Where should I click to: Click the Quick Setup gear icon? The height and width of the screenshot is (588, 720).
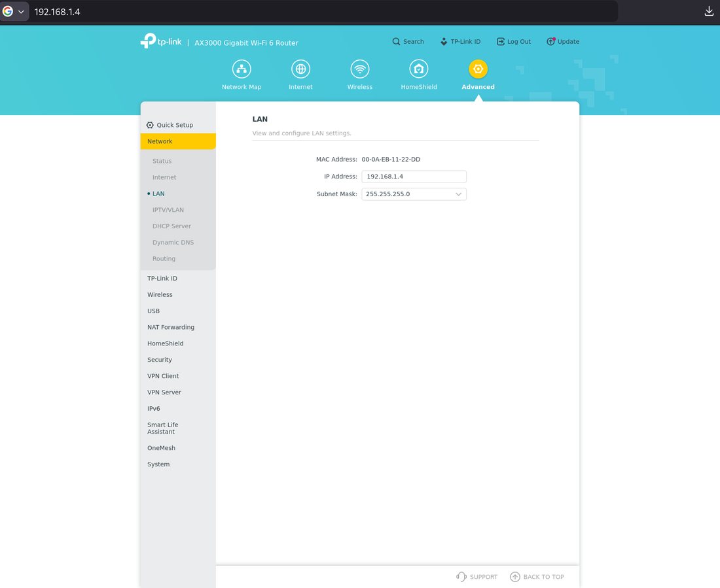pos(150,125)
